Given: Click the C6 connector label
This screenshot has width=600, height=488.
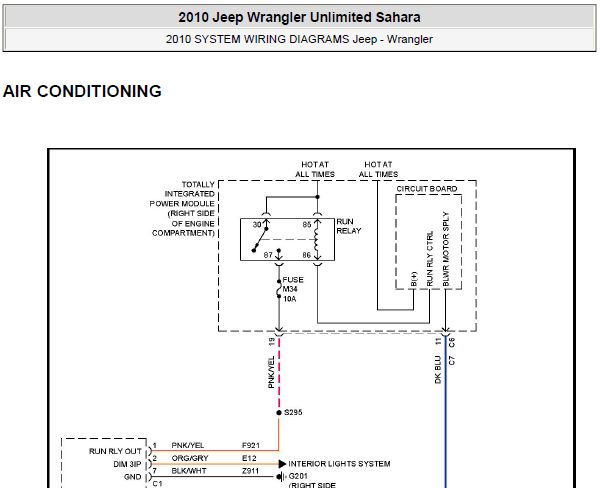Looking at the screenshot, I should 452,342.
